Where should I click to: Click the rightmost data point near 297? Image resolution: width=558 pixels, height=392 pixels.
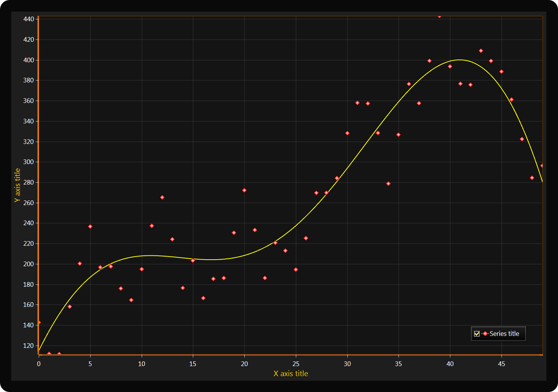(542, 166)
